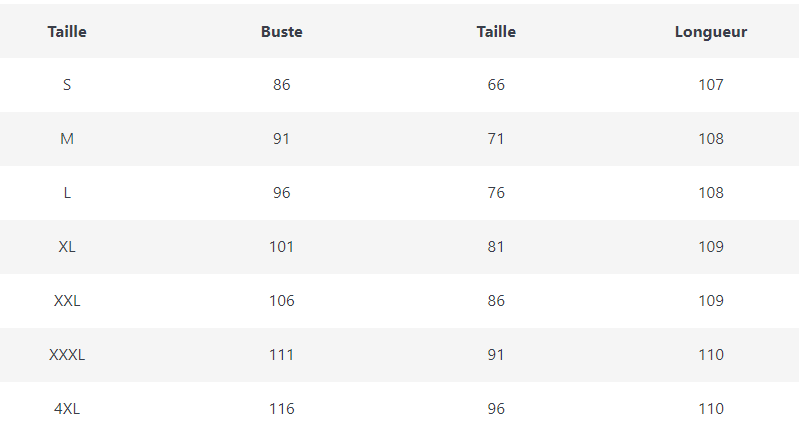The image size is (799, 444).
Task: Select waist value 71 in M row
Action: click(496, 139)
